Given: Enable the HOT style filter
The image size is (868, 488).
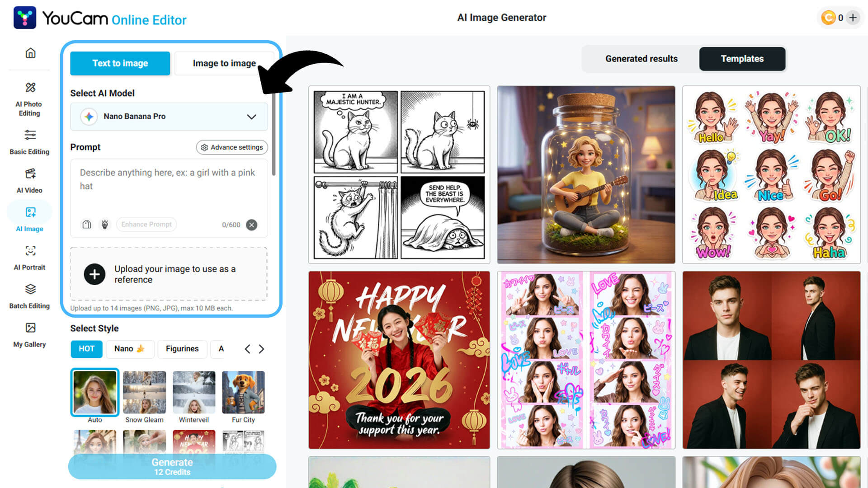Looking at the screenshot, I should 86,349.
